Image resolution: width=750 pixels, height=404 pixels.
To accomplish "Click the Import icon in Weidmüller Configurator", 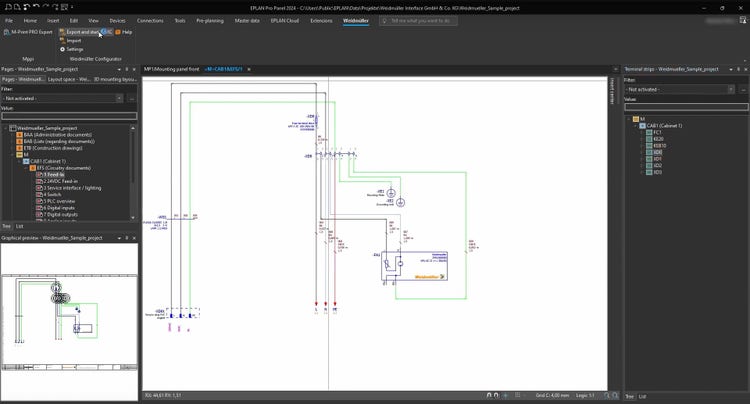I will pos(61,40).
